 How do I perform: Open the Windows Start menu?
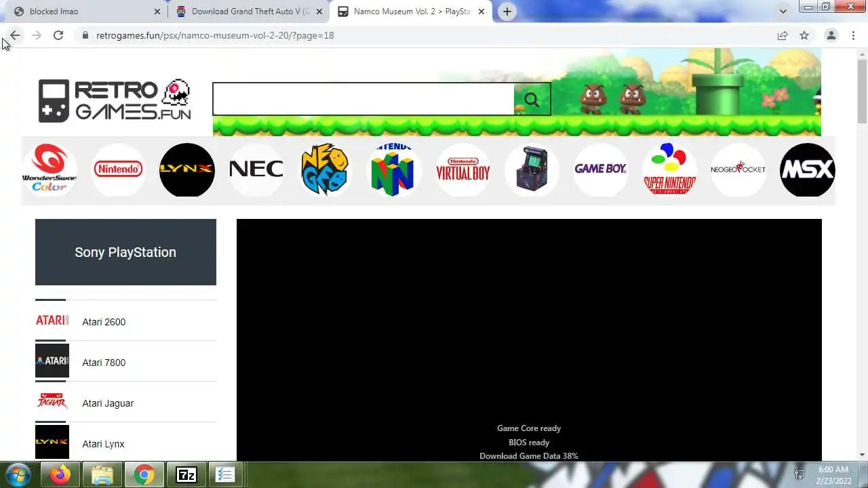point(18,474)
